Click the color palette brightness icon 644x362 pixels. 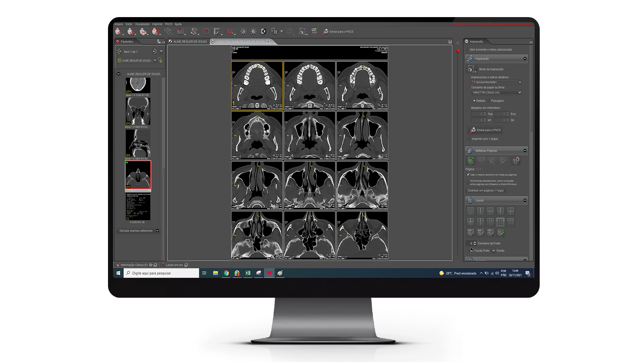(x=254, y=32)
